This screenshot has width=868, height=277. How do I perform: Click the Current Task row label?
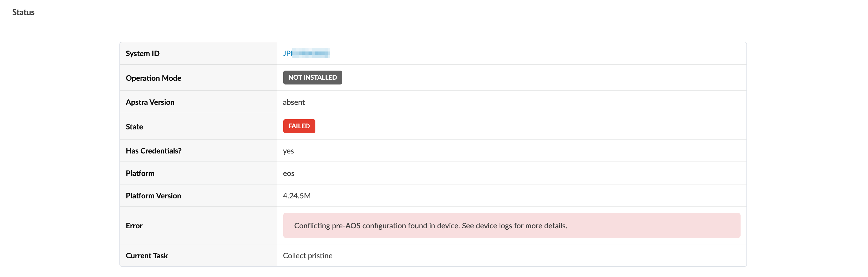tap(146, 256)
